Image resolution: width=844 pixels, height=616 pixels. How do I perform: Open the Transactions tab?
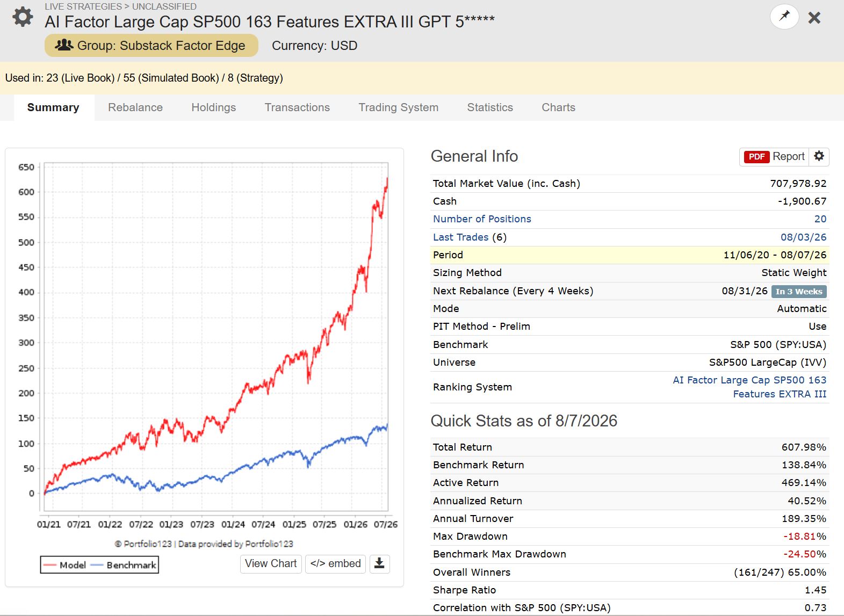pos(297,107)
